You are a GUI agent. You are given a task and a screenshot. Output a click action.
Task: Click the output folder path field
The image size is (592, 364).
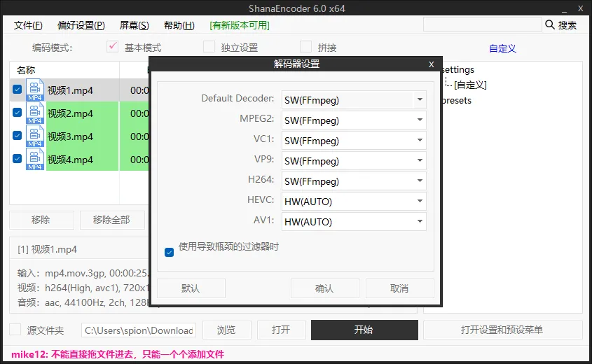[x=139, y=330]
